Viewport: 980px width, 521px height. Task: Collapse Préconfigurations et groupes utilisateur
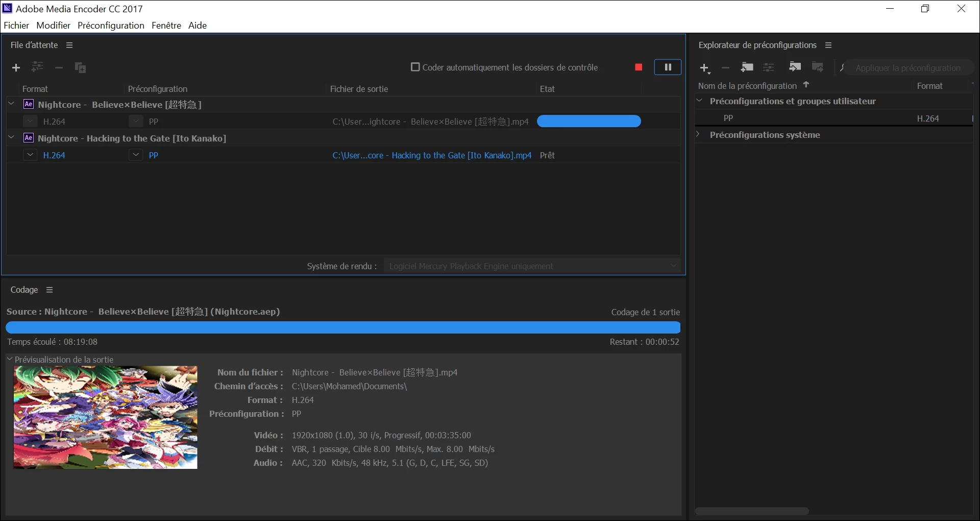tap(700, 101)
